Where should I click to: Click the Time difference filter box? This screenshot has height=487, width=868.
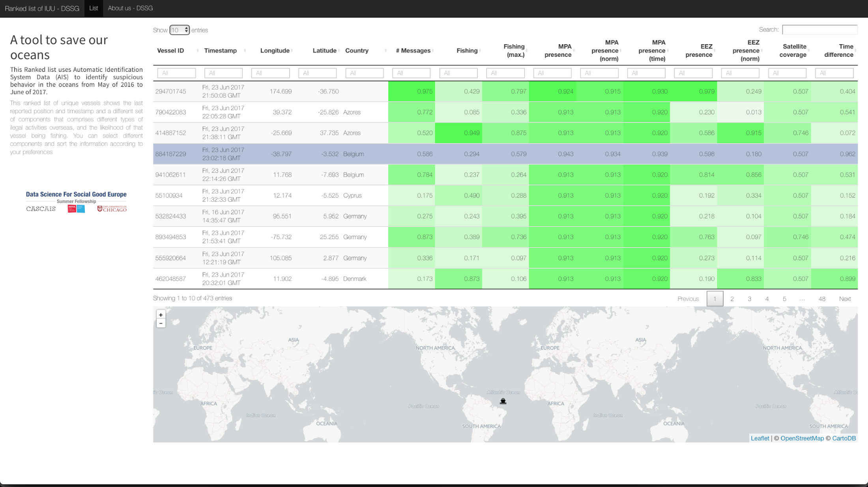(834, 73)
